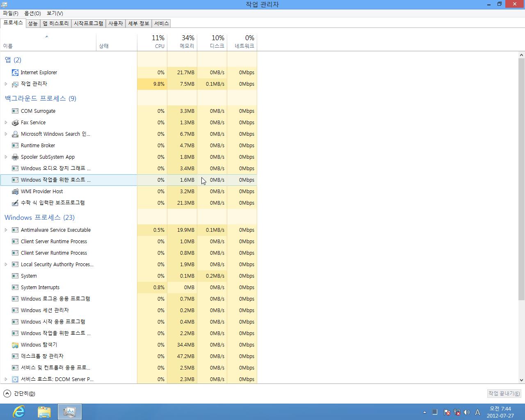Screen dimensions: 525x420
Task: Click the Task Manager taskbar button
Action: click(x=70, y=411)
